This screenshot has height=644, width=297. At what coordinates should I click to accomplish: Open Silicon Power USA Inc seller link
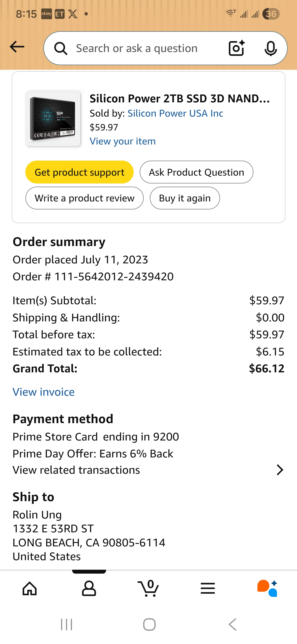click(x=175, y=114)
